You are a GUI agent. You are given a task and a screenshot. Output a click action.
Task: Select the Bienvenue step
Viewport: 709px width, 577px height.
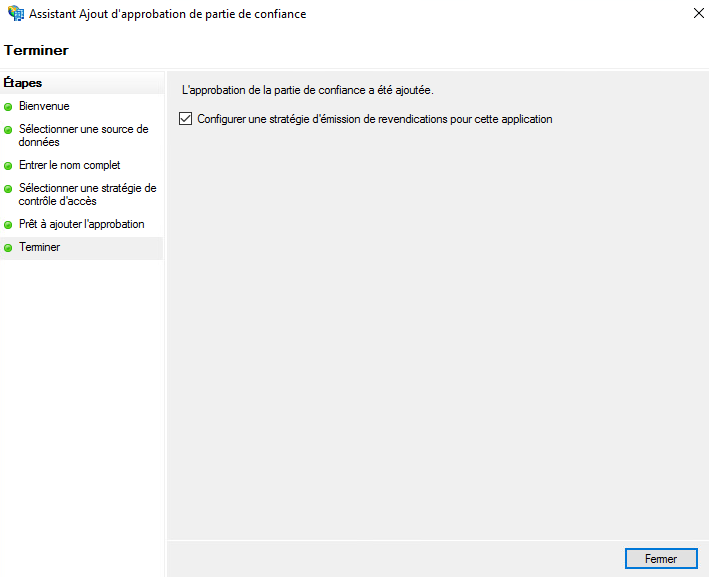point(44,106)
